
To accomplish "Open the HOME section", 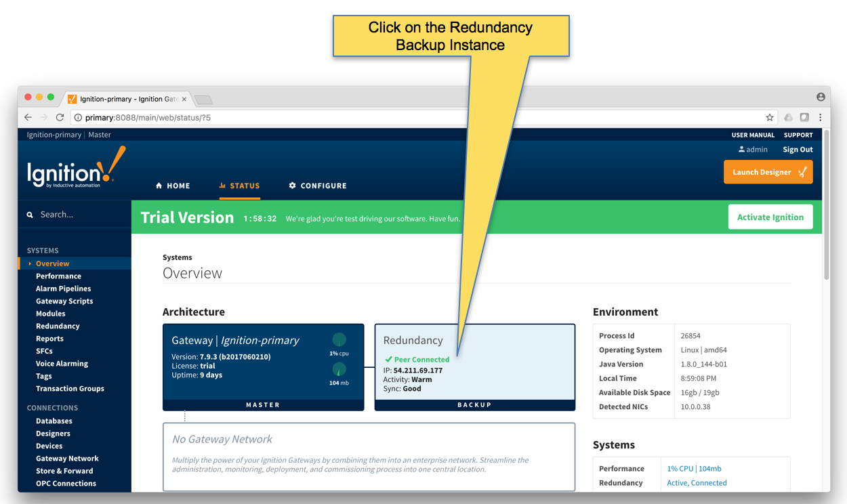I will click(173, 186).
